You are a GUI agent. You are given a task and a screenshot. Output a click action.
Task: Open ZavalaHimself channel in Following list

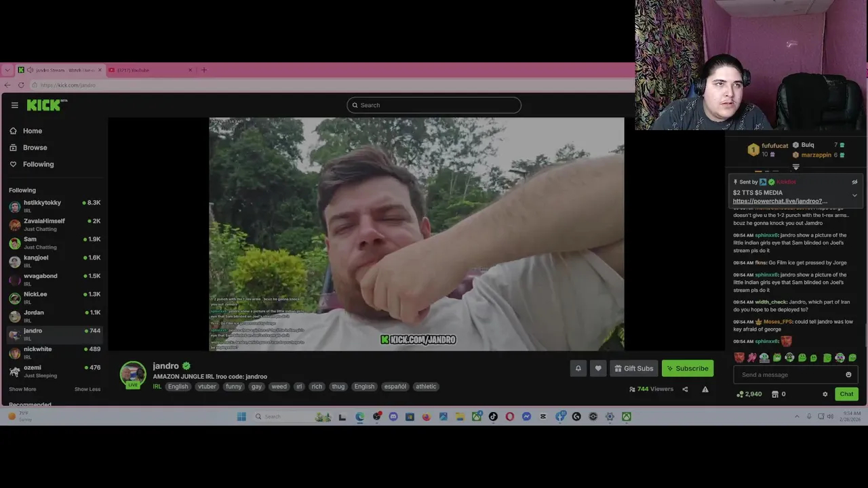click(54, 224)
